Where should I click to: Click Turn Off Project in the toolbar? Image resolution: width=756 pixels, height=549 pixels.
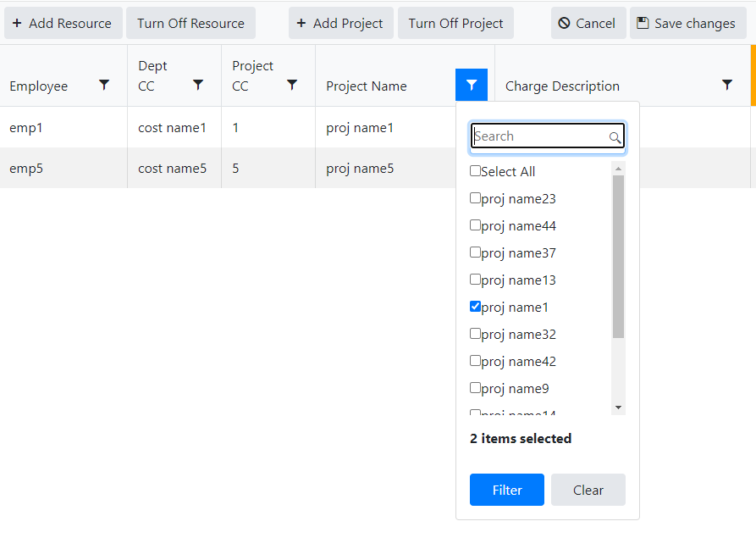(x=455, y=23)
